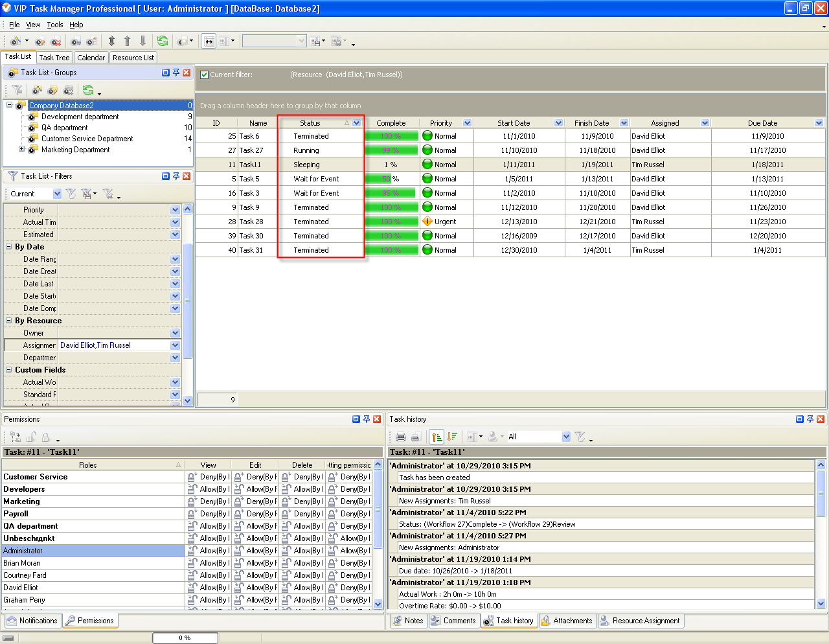This screenshot has height=644, width=829.
Task: Collapse the By Date filter group
Action: pos(9,247)
